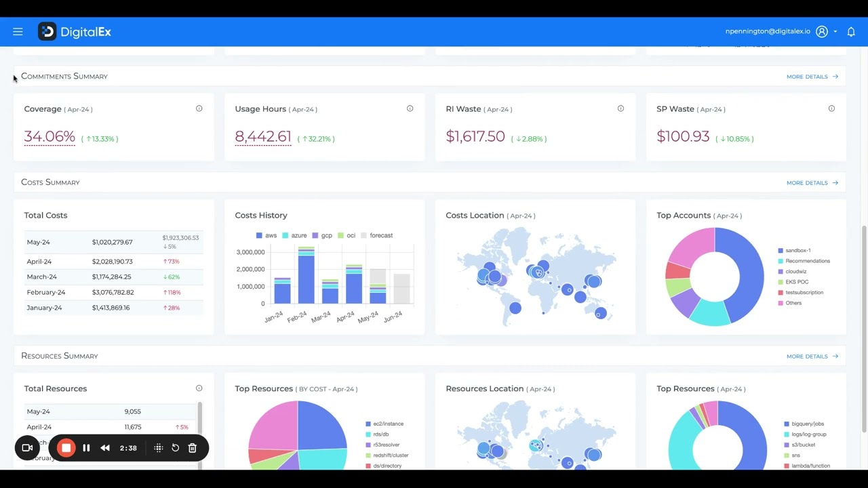Toggle redshift/cluster legend entry
This screenshot has width=868, height=488.
387,455
